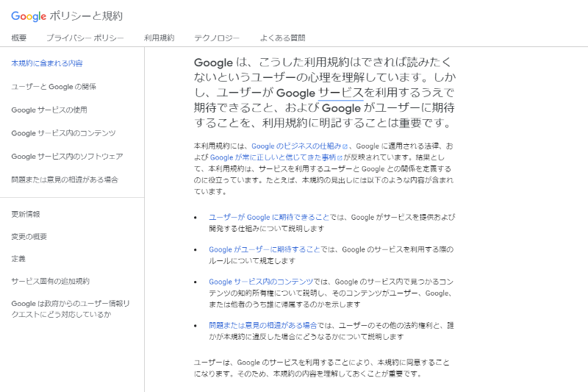The image size is (588, 392).
Task: Follow Google が常に正しいと信じてきた事柄 link
Action: tap(273, 157)
